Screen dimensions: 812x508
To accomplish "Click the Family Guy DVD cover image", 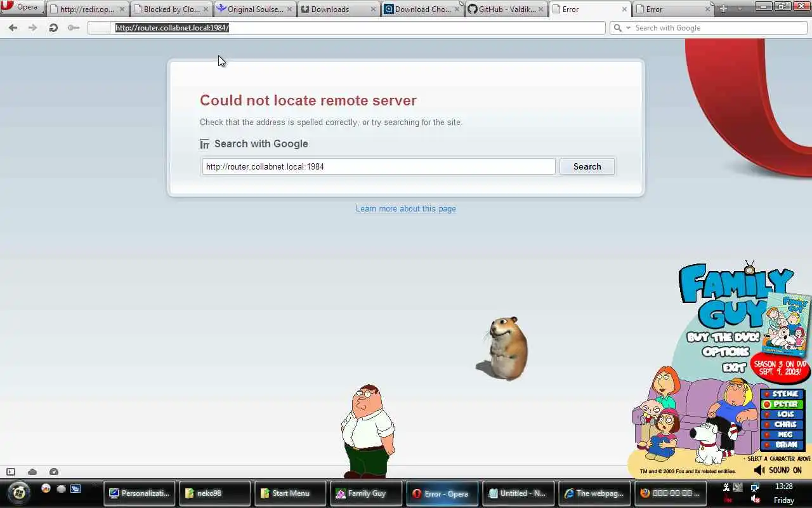I will [x=787, y=324].
